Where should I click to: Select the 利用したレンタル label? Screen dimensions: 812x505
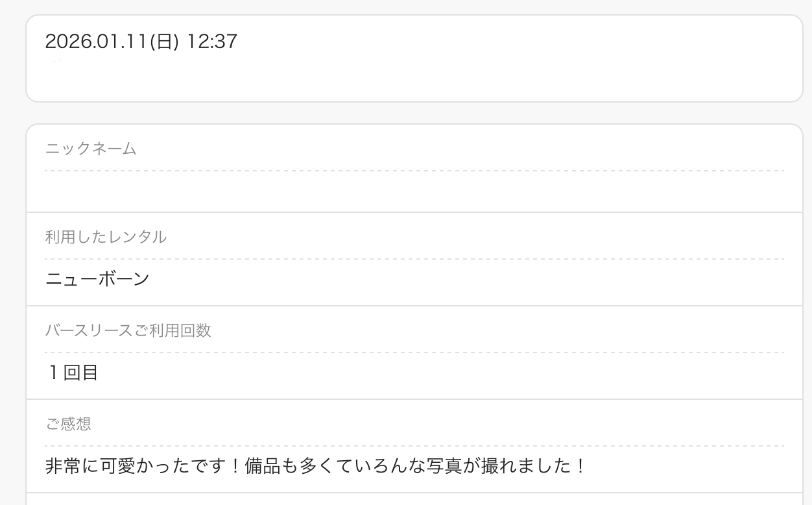tap(106, 237)
